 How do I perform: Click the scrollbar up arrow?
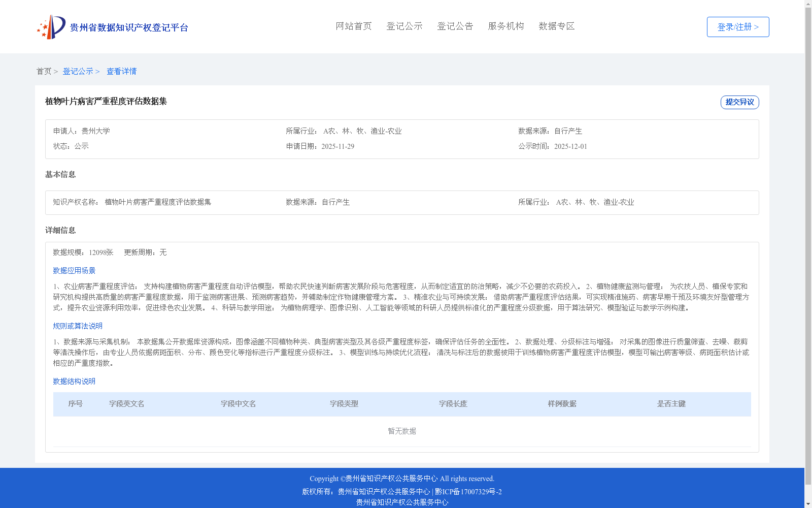pos(808,4)
